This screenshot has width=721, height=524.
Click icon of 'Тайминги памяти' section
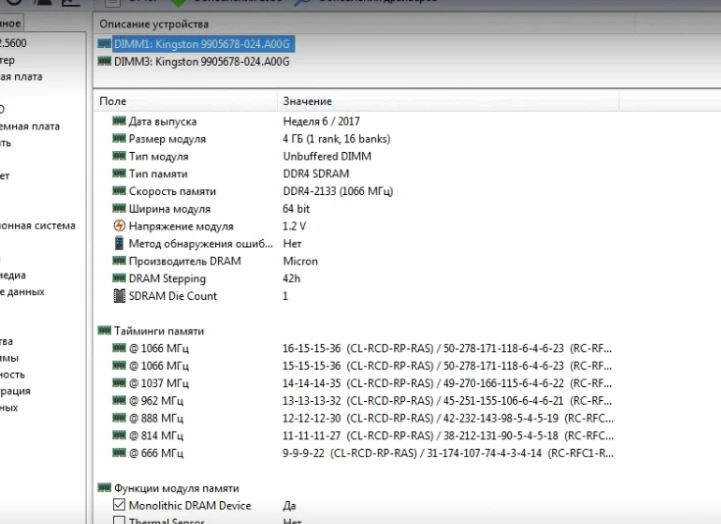tap(104, 330)
